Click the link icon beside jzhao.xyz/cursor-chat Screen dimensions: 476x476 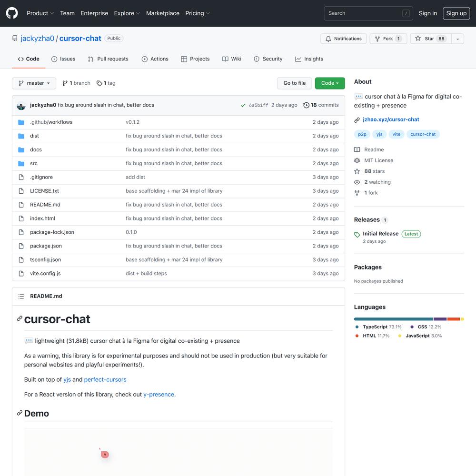[x=357, y=120]
